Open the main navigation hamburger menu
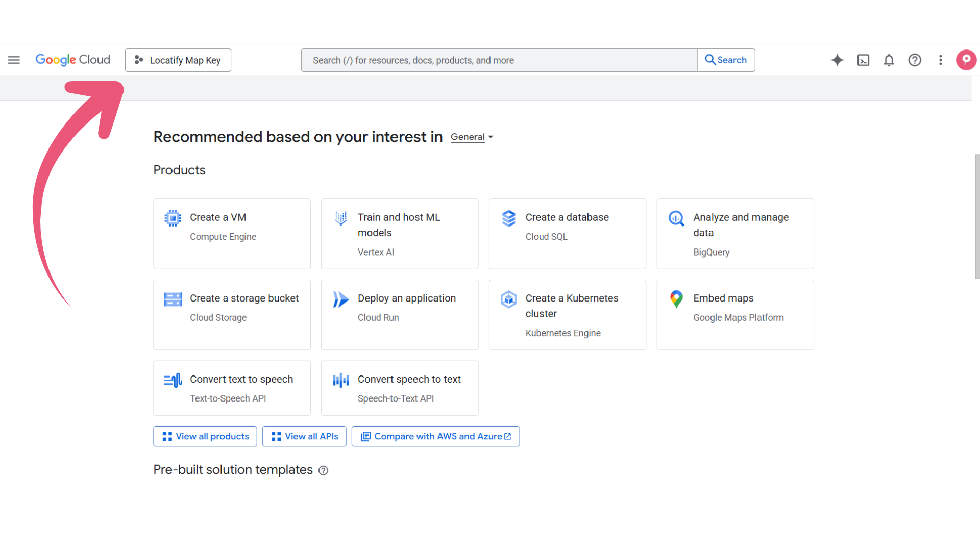This screenshot has width=980, height=551. pos(14,60)
